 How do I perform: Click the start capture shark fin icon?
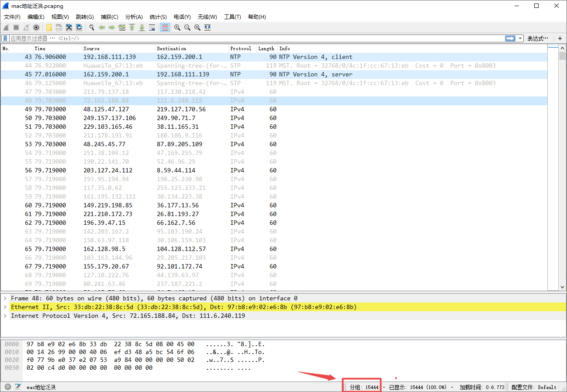tap(6, 28)
